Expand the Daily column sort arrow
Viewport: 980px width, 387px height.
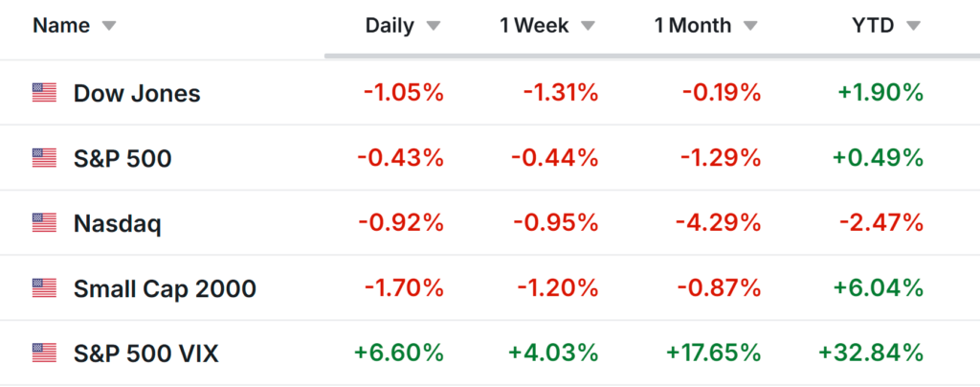(434, 26)
